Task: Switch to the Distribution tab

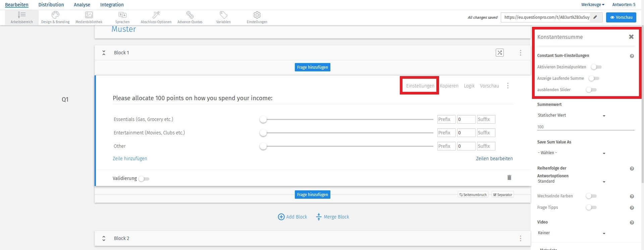Action: (51, 5)
